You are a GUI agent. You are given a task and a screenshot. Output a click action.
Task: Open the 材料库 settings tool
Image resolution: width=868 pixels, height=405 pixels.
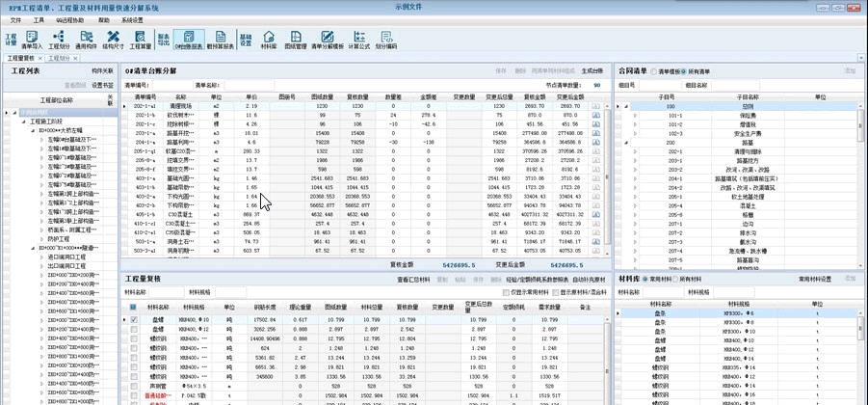coord(269,40)
